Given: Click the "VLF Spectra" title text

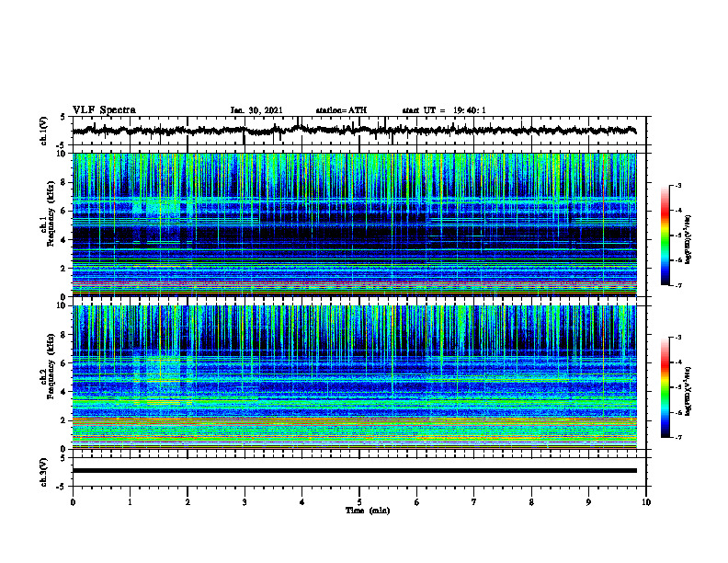Looking at the screenshot, I should [x=104, y=110].
